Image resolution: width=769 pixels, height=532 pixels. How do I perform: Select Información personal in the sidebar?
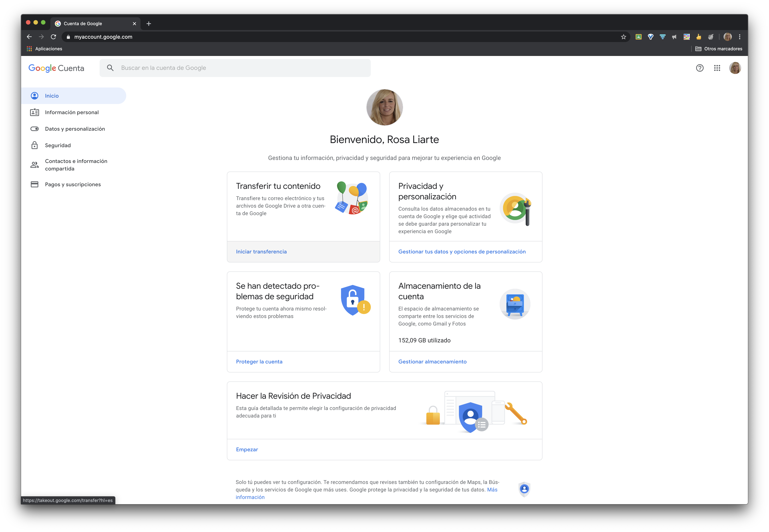pyautogui.click(x=72, y=112)
